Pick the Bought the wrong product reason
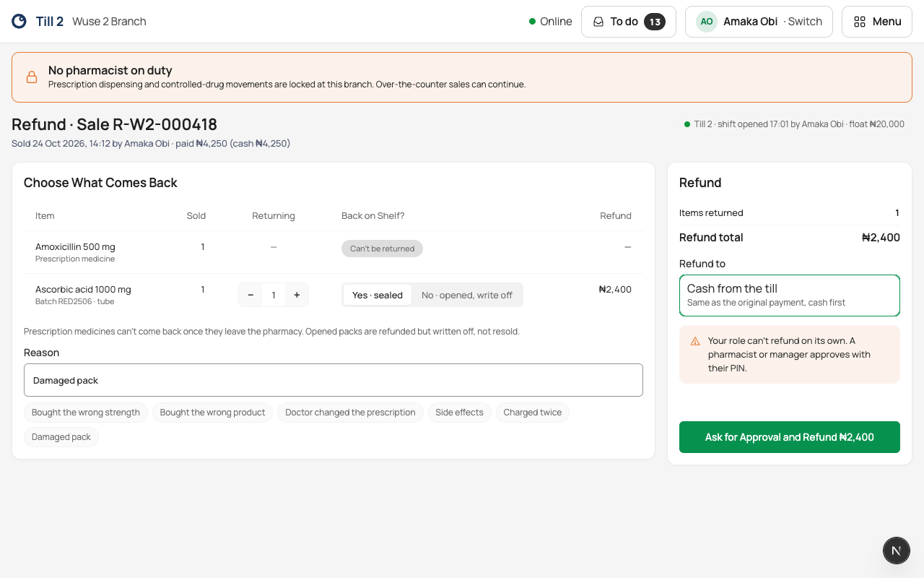The height and width of the screenshot is (578, 924). 212,413
